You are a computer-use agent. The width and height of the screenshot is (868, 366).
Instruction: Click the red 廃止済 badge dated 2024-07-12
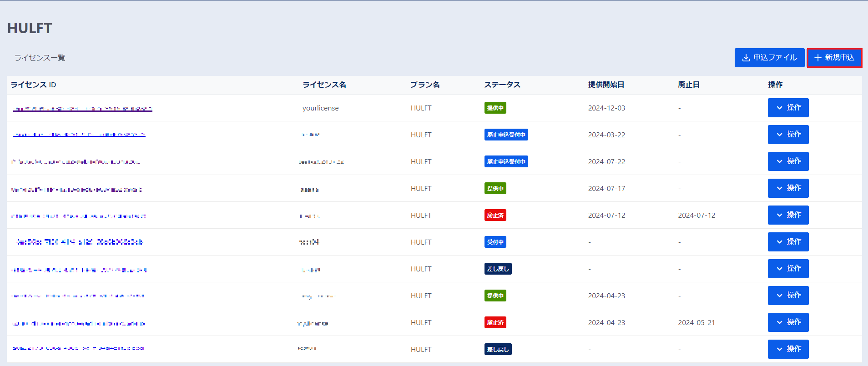pyautogui.click(x=495, y=216)
